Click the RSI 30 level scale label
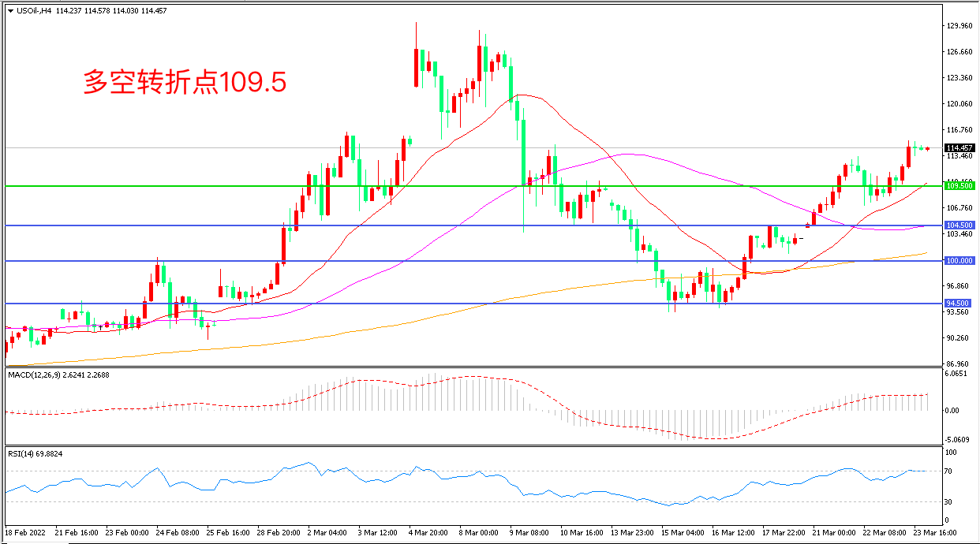The image size is (980, 544). coord(951,502)
